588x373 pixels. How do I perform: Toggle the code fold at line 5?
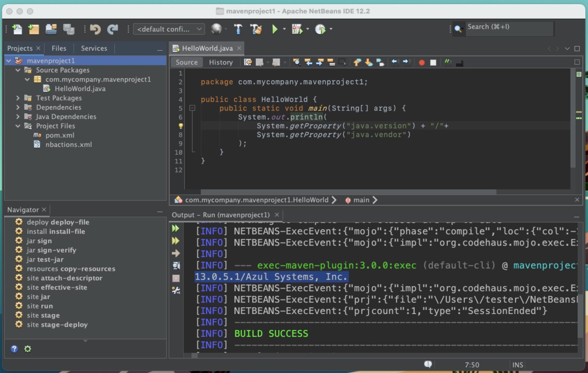coord(193,108)
